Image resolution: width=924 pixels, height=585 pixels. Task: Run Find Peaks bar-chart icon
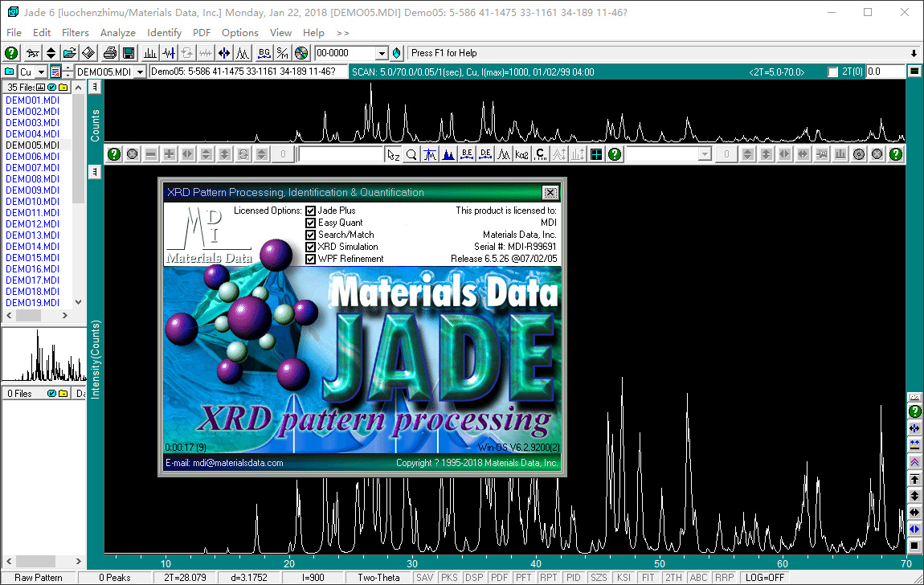[150, 53]
